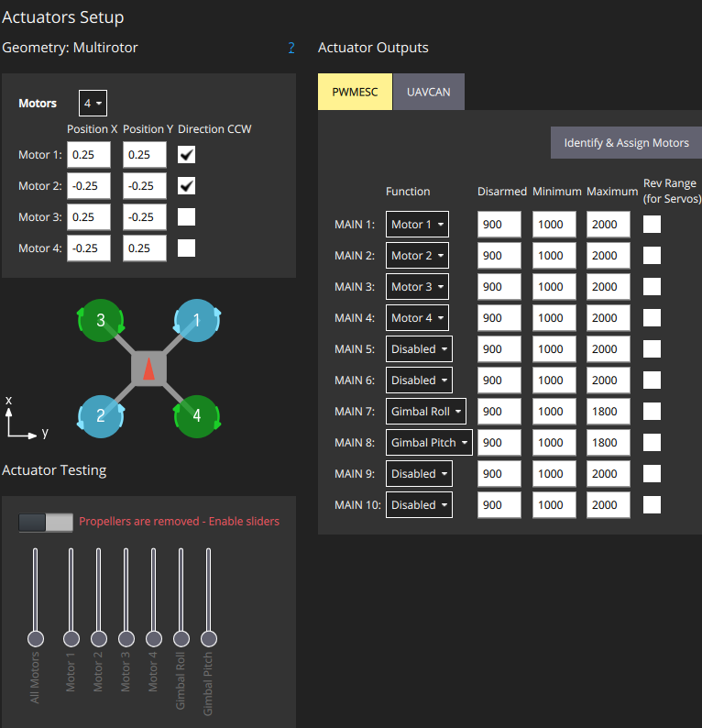This screenshot has width=702, height=728.
Task: Click the red heading arrow on drone body
Action: click(148, 369)
